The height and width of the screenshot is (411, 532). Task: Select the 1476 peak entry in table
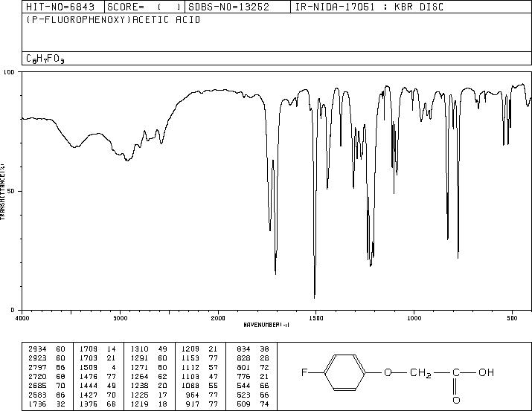(97, 376)
